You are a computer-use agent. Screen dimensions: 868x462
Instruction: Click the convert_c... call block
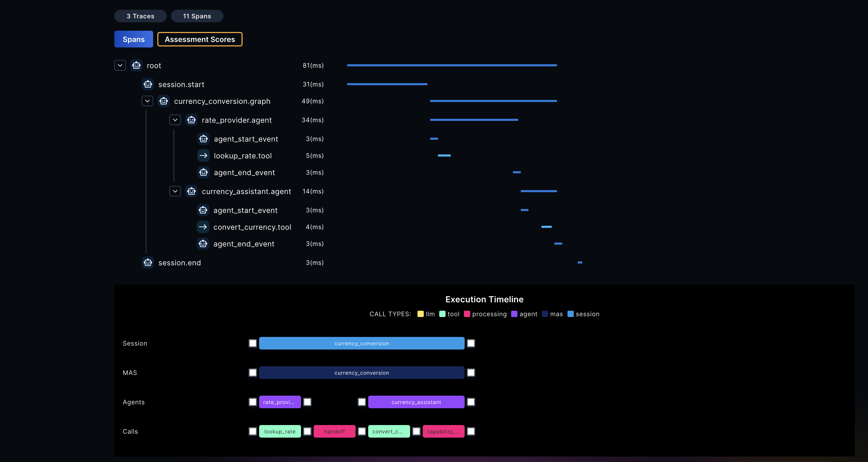pyautogui.click(x=389, y=431)
